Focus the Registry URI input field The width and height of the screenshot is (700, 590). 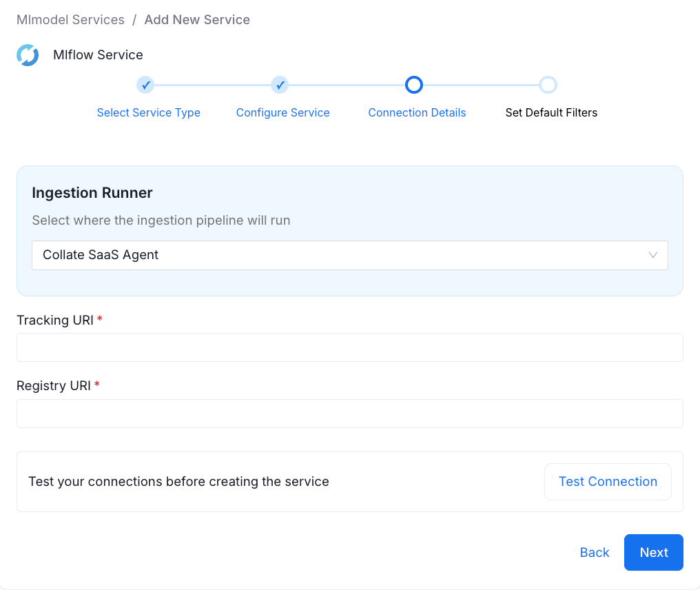(x=350, y=414)
